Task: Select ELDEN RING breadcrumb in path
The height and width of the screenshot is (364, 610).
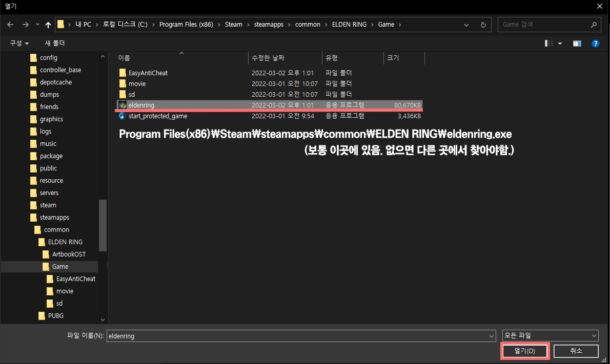Action: pos(349,25)
